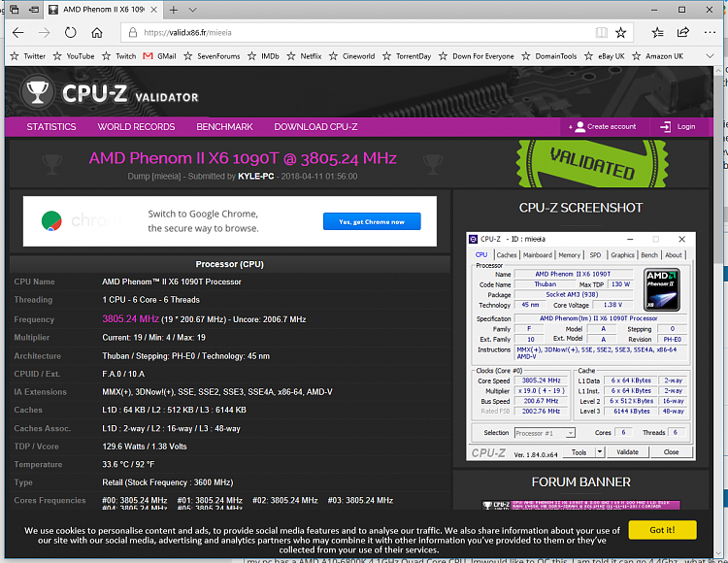728x563 pixels.
Task: Click the browser forward arrow
Action: click(x=44, y=32)
